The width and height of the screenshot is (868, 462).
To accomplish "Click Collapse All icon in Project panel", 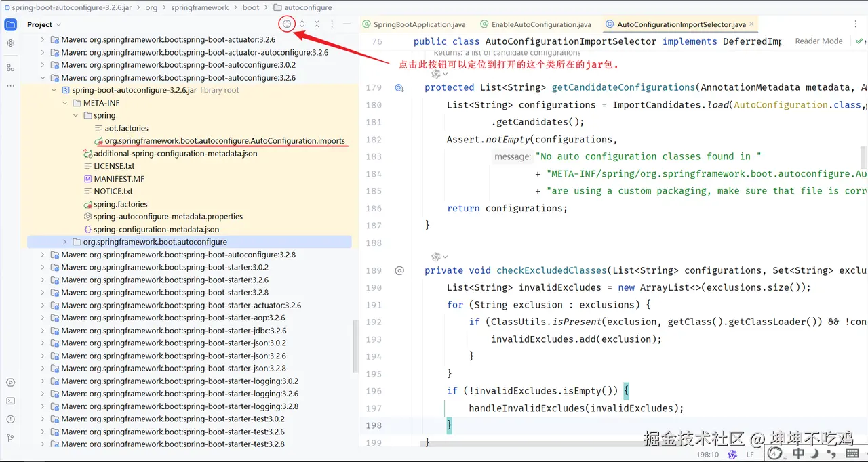I will [317, 24].
